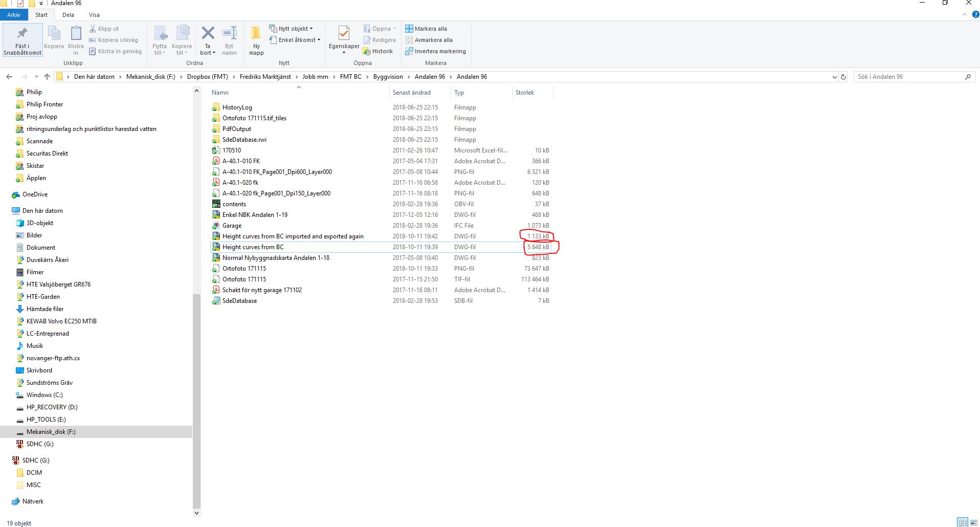Viewport: 980px width, 527px height.
Task: Select file Height curves from BC
Action: 381,247
